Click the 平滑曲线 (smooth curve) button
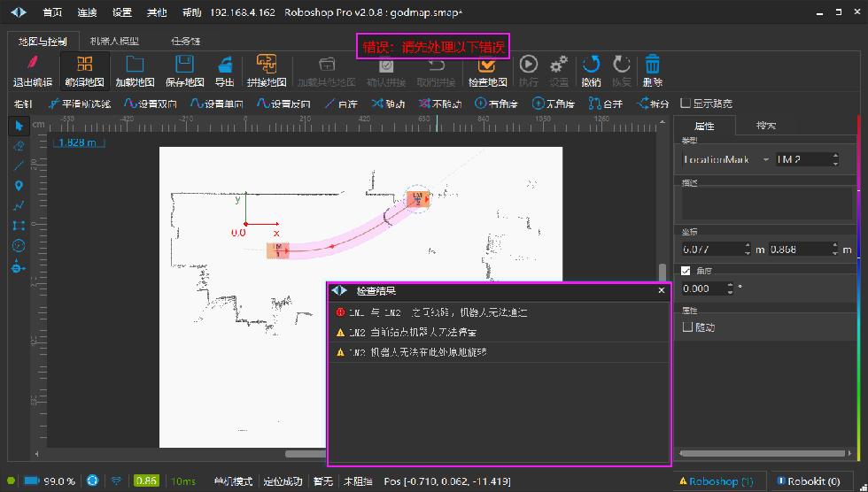The width and height of the screenshot is (868, 492). pyautogui.click(x=79, y=104)
